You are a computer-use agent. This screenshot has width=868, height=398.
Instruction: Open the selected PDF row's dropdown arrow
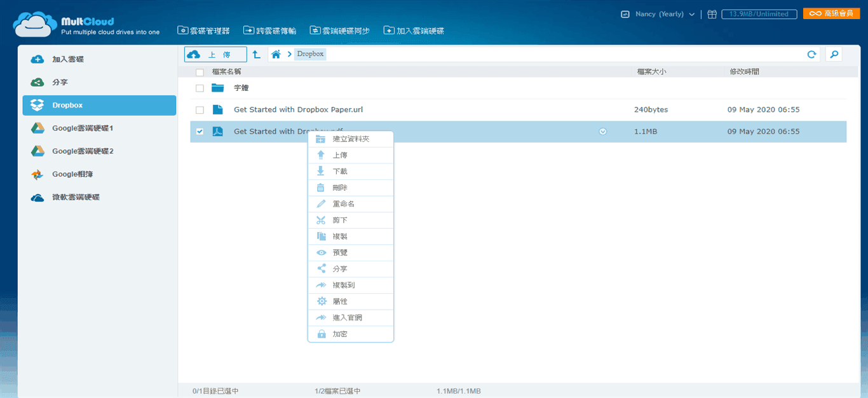[x=603, y=132]
